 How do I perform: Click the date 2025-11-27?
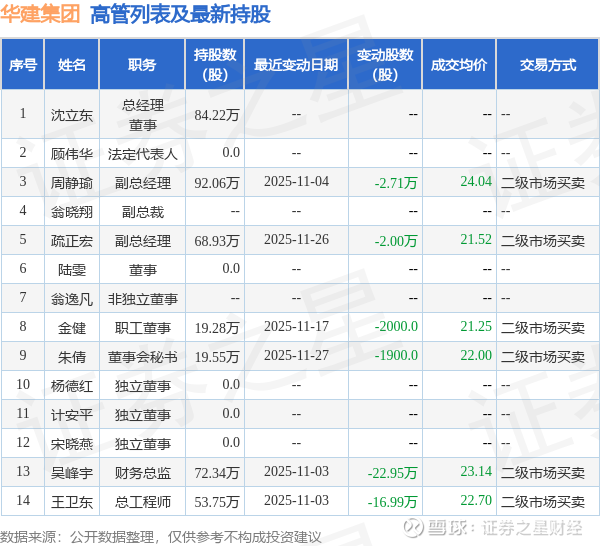296,355
